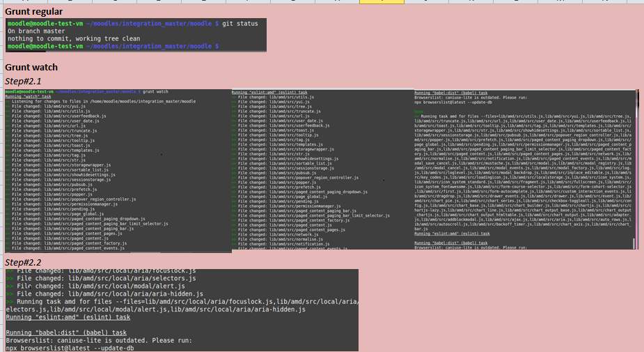Viewport: 644px width, 352px height.
Task: Click the "grunt watch" command in Step 2.1 terminal
Action: click(155, 92)
